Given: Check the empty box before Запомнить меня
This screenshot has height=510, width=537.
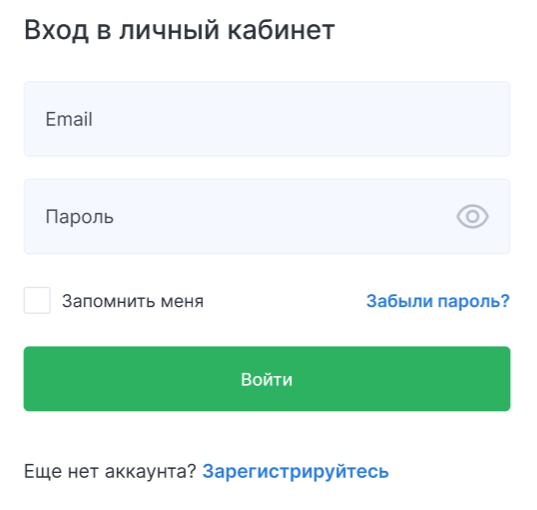Looking at the screenshot, I should pyautogui.click(x=37, y=300).
